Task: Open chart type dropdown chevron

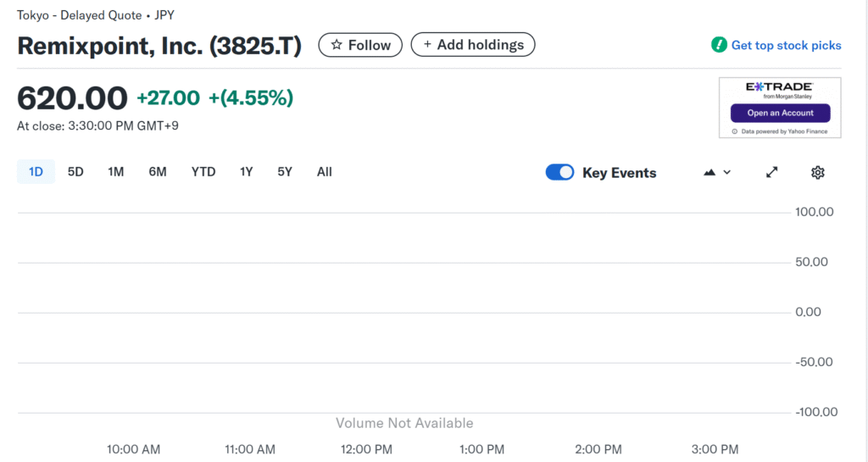Action: [x=727, y=172]
